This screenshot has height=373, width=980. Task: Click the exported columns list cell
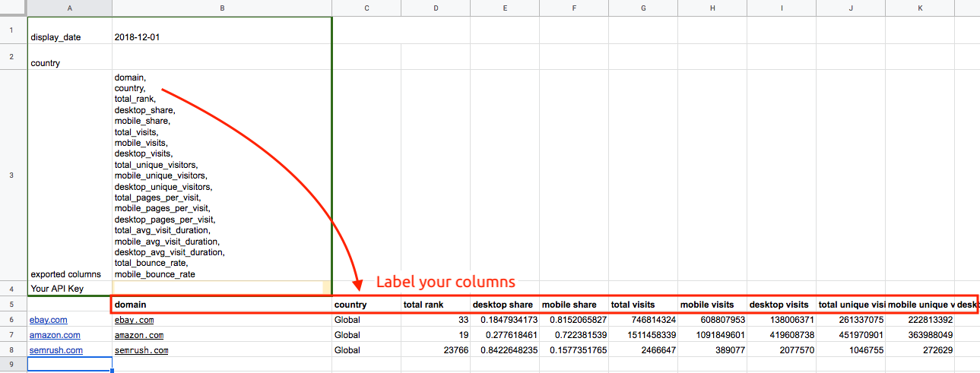click(222, 175)
